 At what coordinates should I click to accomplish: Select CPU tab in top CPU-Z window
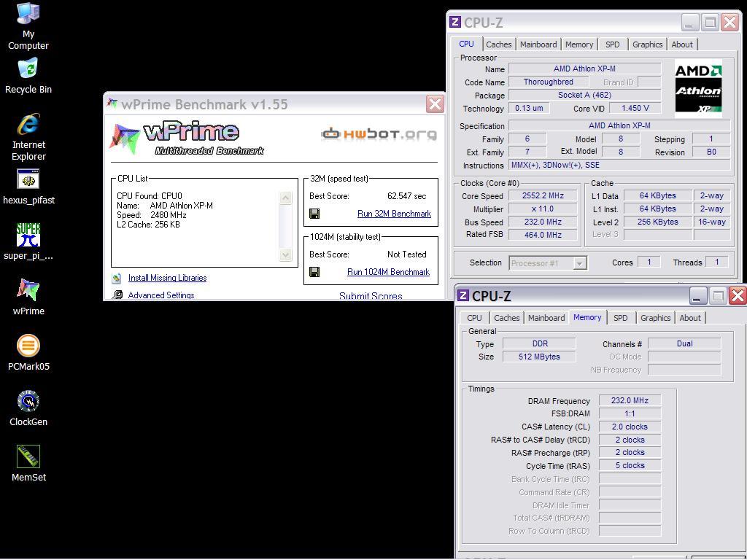tap(466, 44)
